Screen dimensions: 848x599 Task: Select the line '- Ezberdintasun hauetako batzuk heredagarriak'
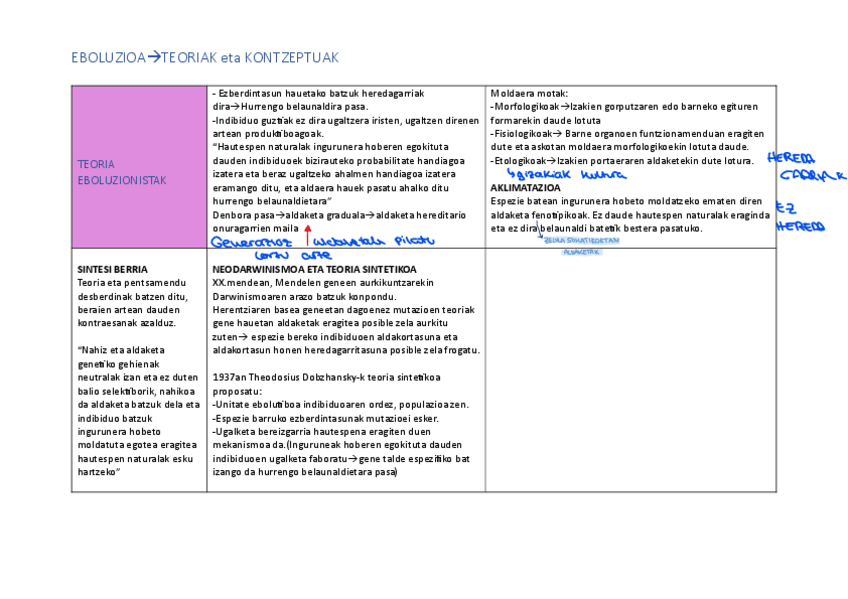click(x=319, y=94)
